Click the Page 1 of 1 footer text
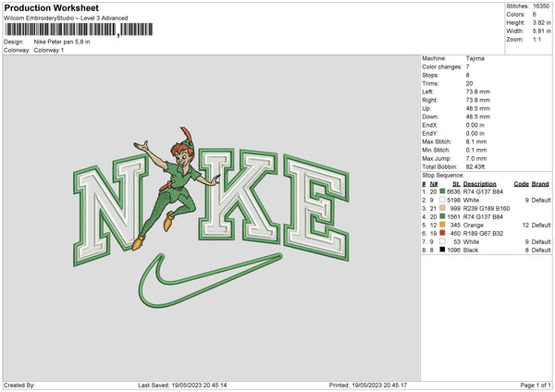The image size is (555, 392). click(x=536, y=385)
